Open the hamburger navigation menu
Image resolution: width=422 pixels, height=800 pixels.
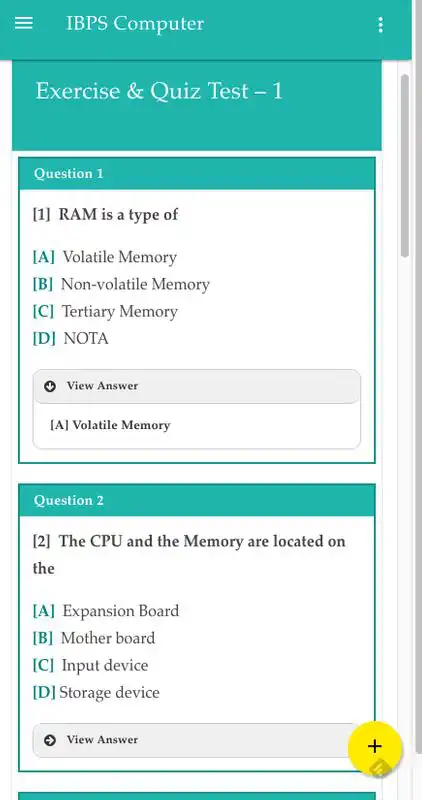23,23
